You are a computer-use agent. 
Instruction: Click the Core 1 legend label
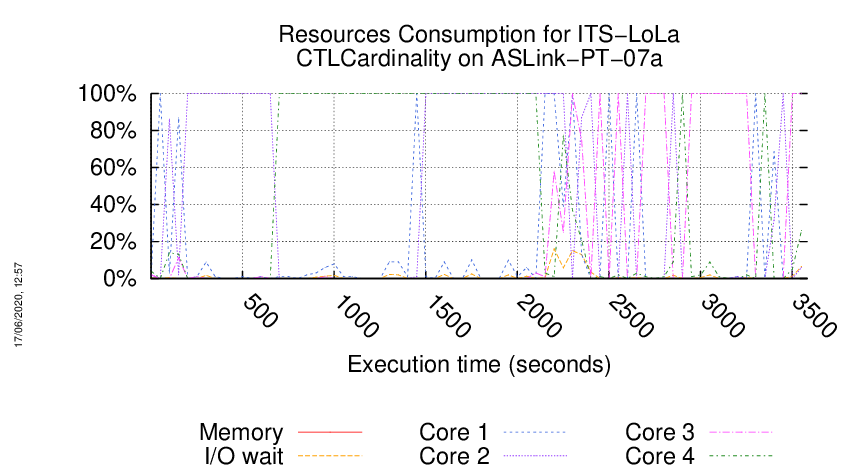coord(454,432)
